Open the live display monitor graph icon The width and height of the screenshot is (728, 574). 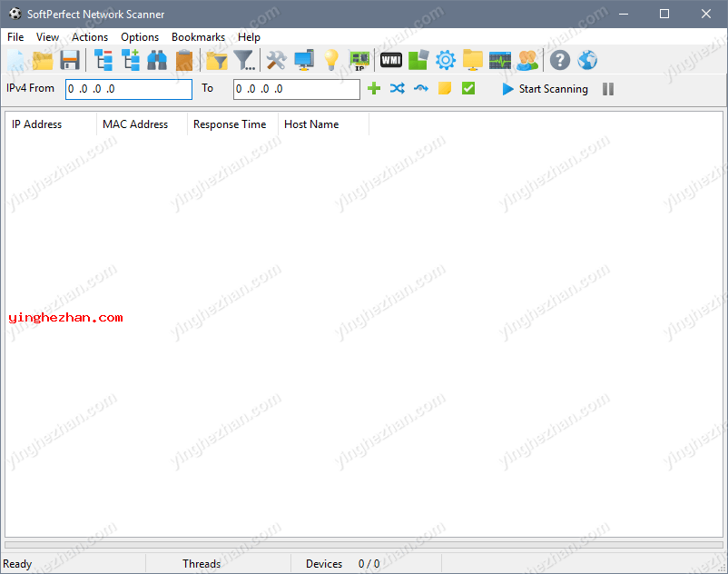[x=500, y=60]
